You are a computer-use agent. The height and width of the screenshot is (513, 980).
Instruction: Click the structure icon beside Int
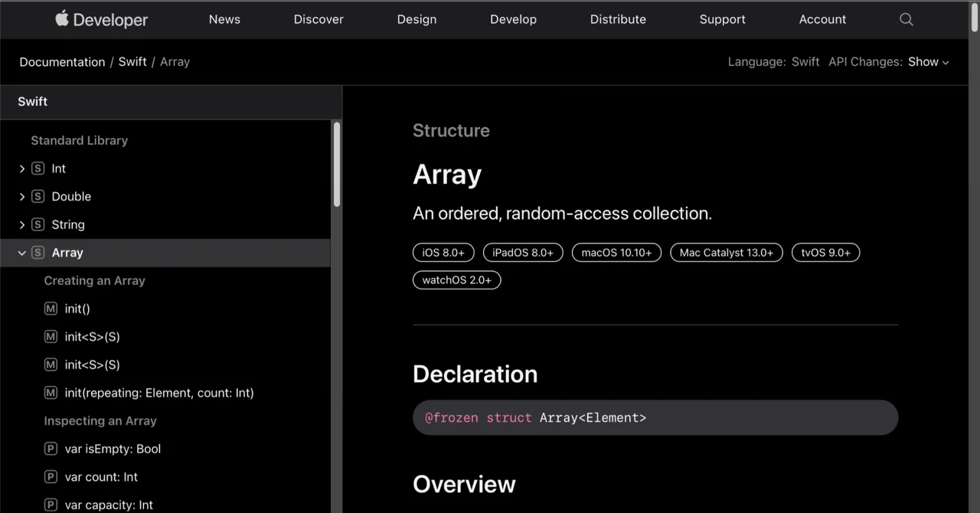tap(38, 168)
